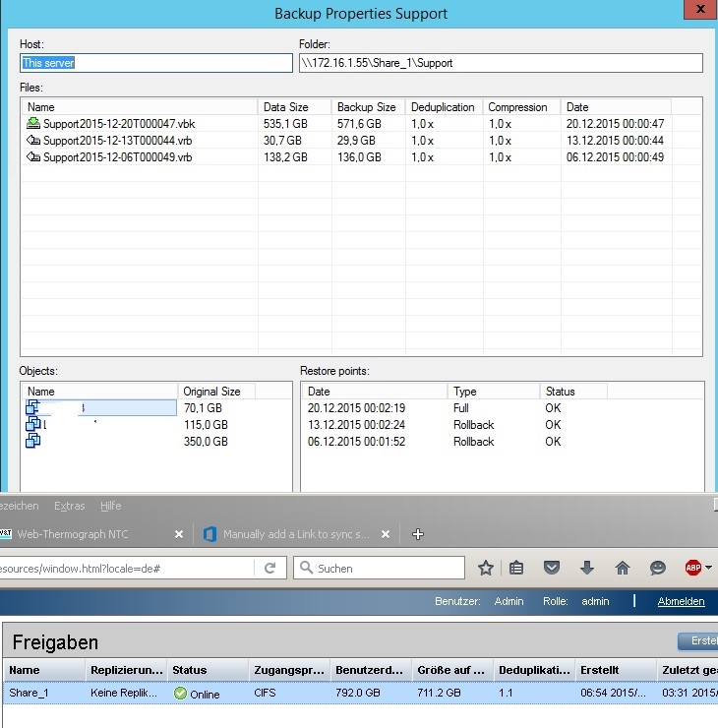
Task: Click the Adblock Plus ABP icon
Action: pyautogui.click(x=693, y=568)
